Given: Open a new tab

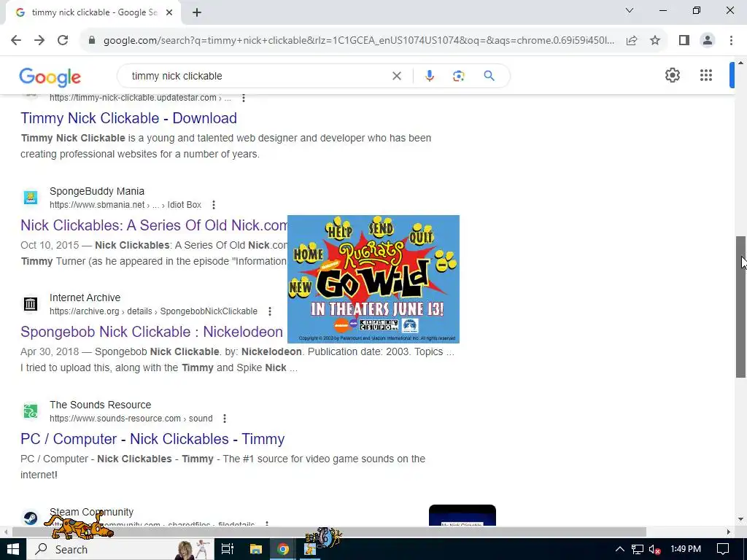Looking at the screenshot, I should [x=197, y=13].
